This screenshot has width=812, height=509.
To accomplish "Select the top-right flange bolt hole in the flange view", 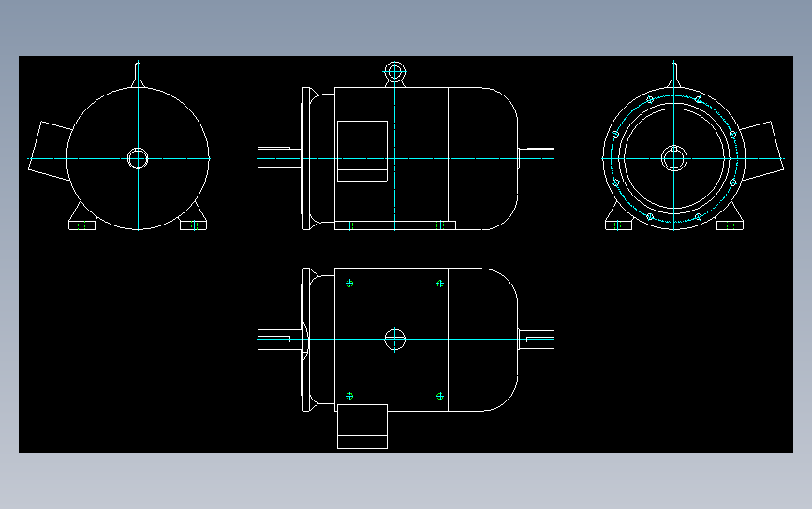I will click(698, 99).
